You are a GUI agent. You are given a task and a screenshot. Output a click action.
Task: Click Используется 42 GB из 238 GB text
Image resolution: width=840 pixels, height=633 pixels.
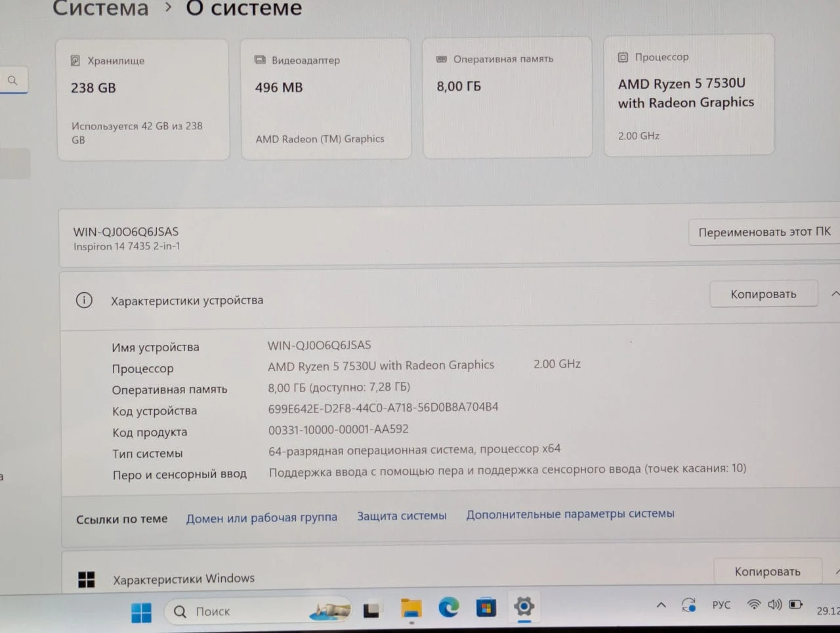[137, 133]
